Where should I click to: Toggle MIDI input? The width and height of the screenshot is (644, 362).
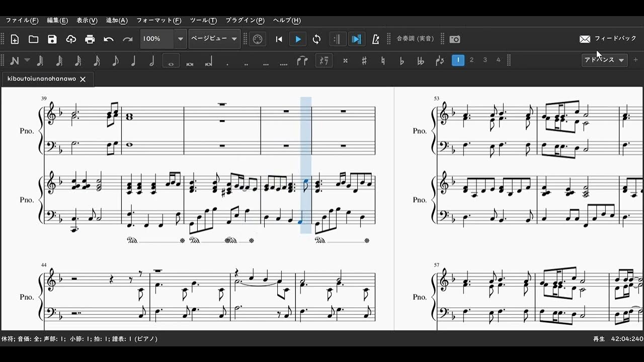[x=257, y=39]
